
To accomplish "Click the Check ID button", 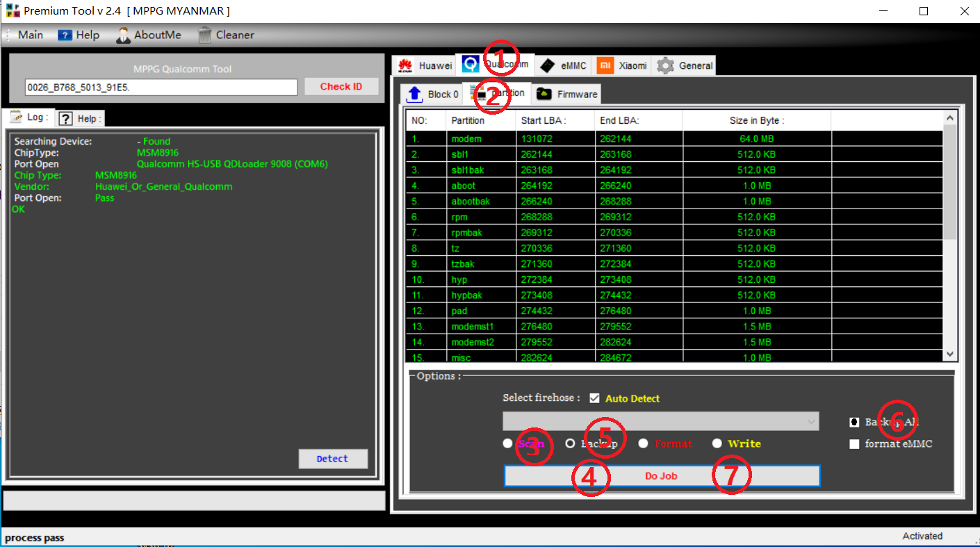I will pyautogui.click(x=341, y=86).
